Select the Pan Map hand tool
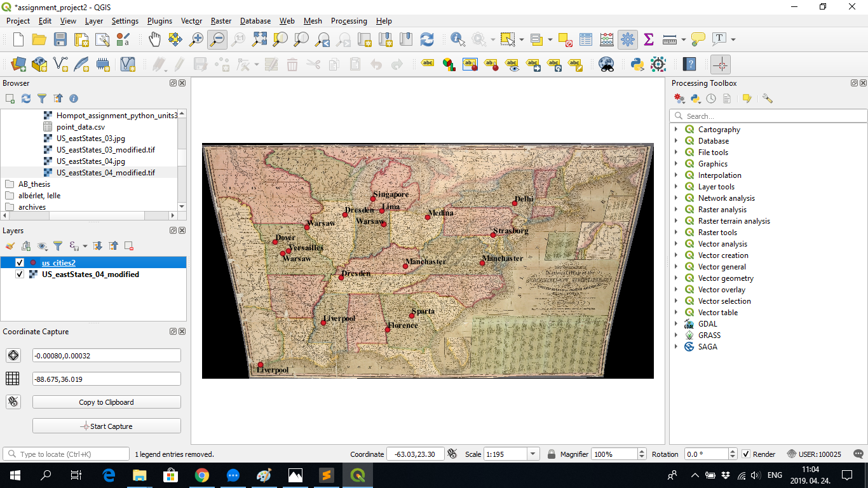This screenshot has height=488, width=868. pos(154,39)
